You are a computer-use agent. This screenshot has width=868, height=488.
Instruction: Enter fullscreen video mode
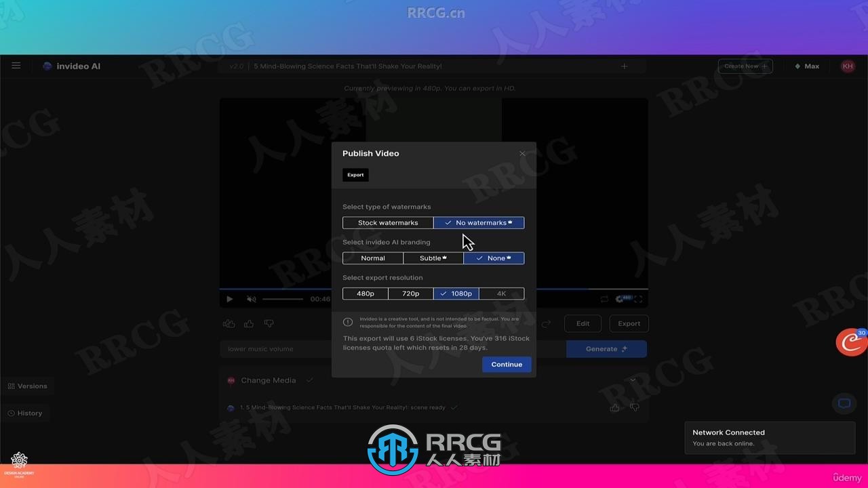(x=638, y=299)
